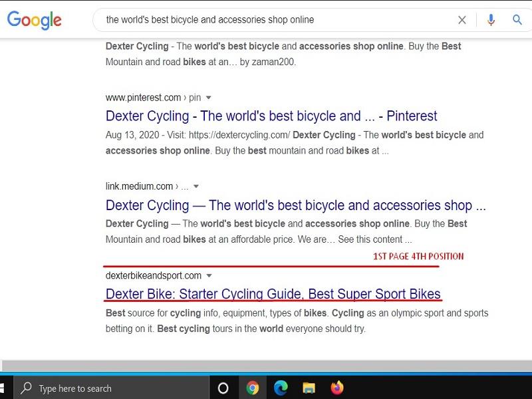Open Chrome from the taskbar

click(x=253, y=388)
